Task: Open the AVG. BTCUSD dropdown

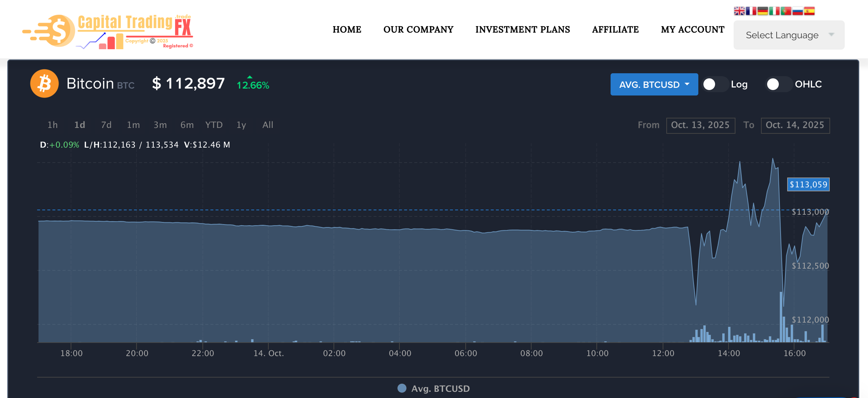Action: pyautogui.click(x=654, y=85)
